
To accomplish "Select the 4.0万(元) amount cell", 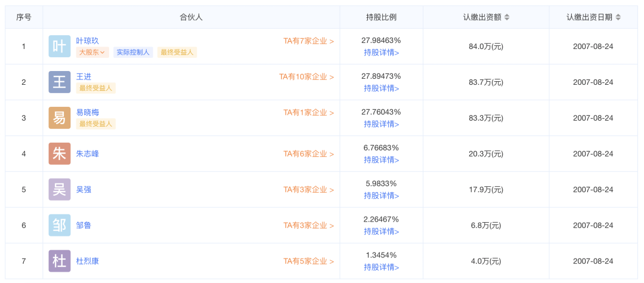I will click(487, 261).
